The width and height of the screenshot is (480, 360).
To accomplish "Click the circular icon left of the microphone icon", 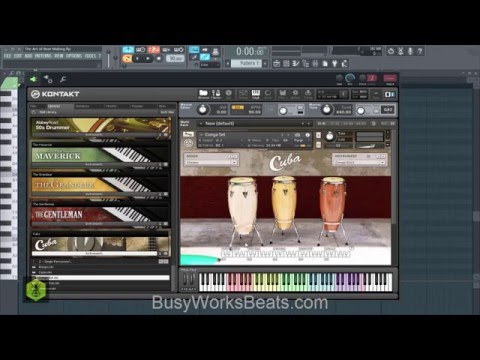I will 391,51.
